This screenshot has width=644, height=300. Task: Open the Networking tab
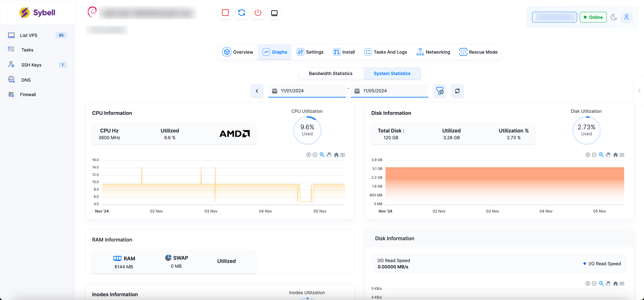(x=433, y=52)
